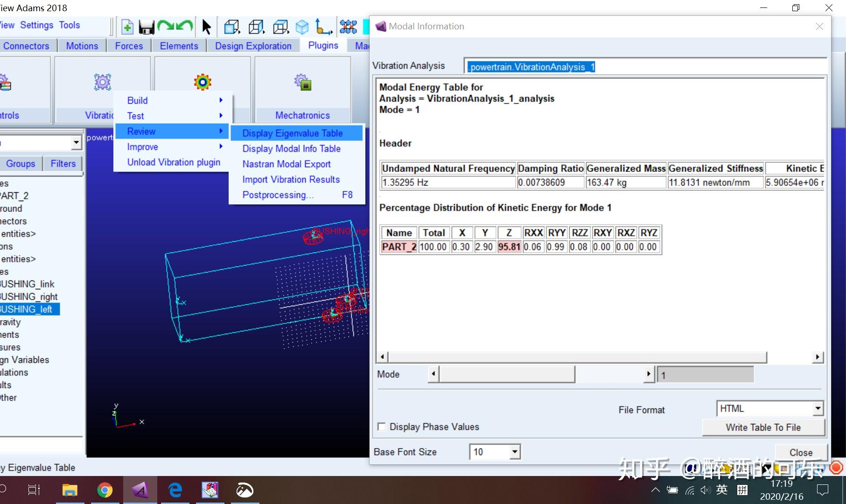
Task: Click the Mode slider left arrow
Action: click(433, 374)
